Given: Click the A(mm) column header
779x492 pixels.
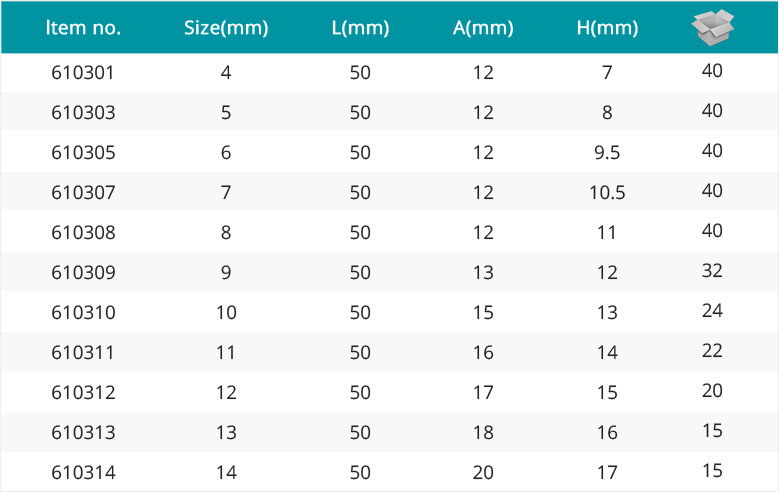Looking at the screenshot, I should [x=483, y=28].
